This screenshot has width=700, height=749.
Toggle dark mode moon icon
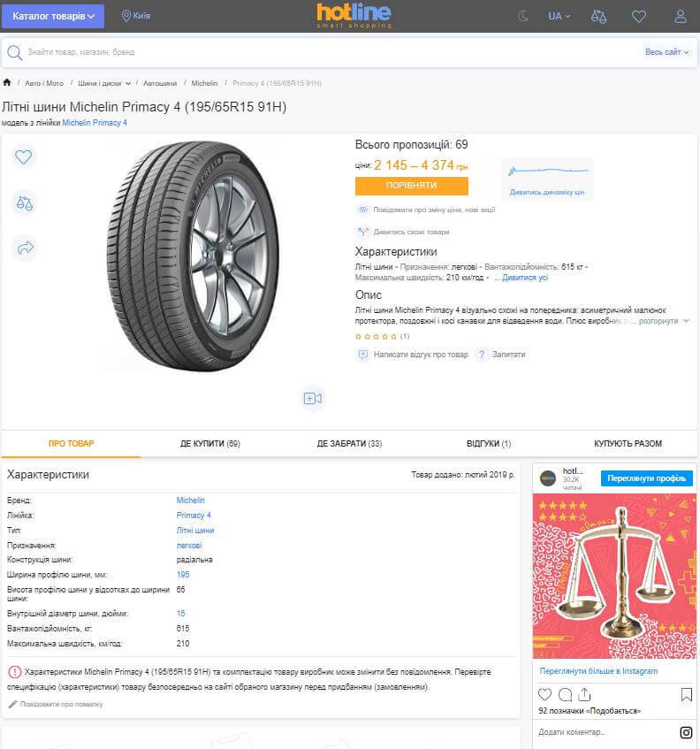(x=522, y=16)
